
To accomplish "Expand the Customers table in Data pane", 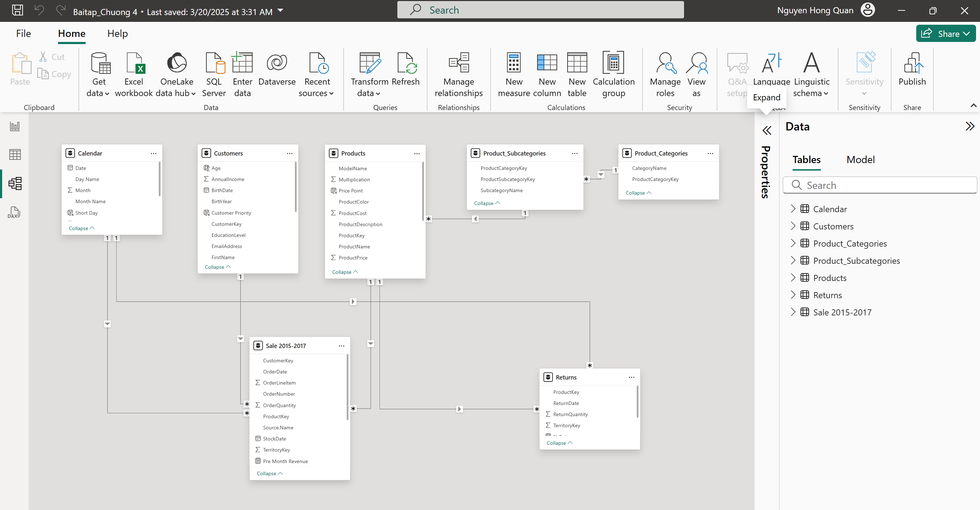I will 793,226.
